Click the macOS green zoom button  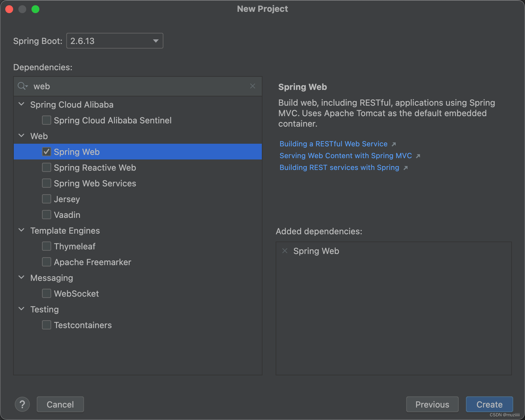tap(36, 9)
